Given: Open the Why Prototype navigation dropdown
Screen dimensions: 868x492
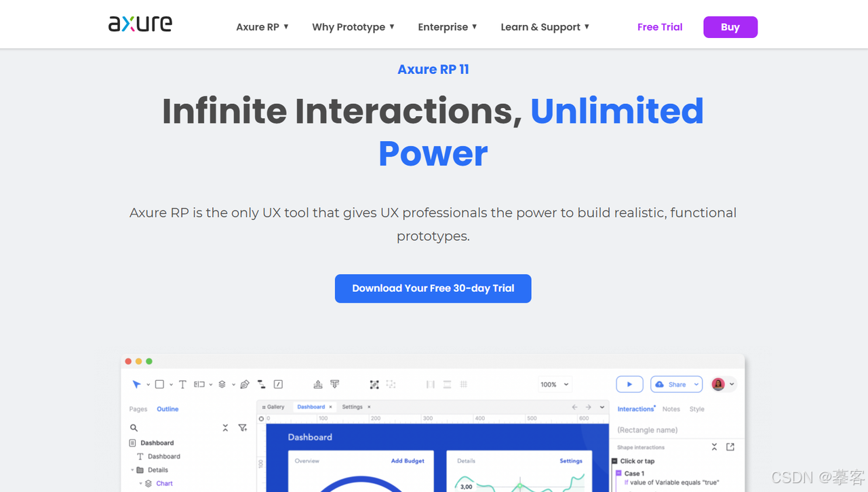Looking at the screenshot, I should (353, 27).
